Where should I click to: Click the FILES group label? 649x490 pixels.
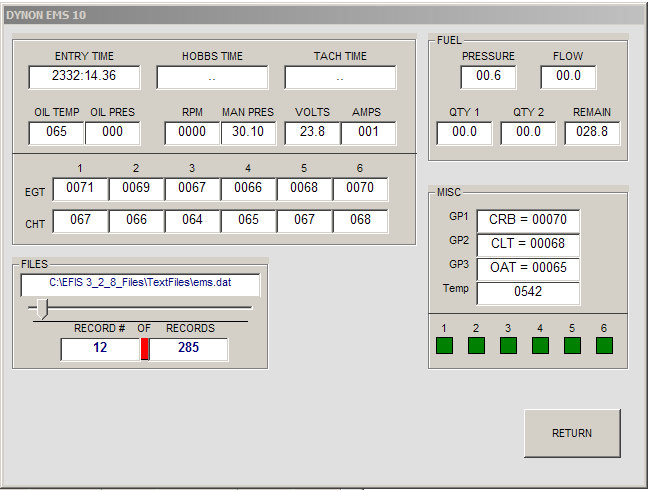coord(34,264)
